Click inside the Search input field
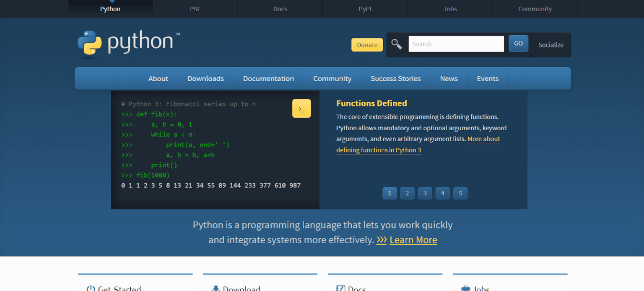Image resolution: width=644 pixels, height=291 pixels. (x=456, y=44)
